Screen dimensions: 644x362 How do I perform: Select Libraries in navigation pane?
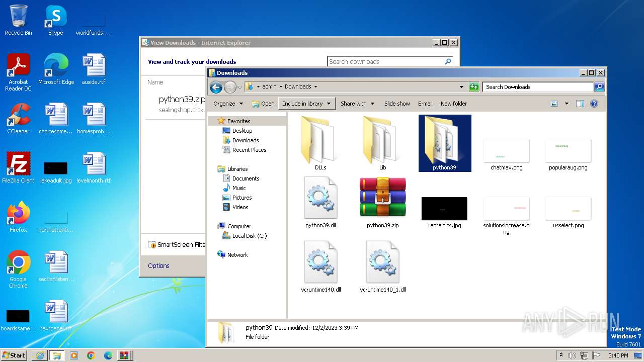237,169
